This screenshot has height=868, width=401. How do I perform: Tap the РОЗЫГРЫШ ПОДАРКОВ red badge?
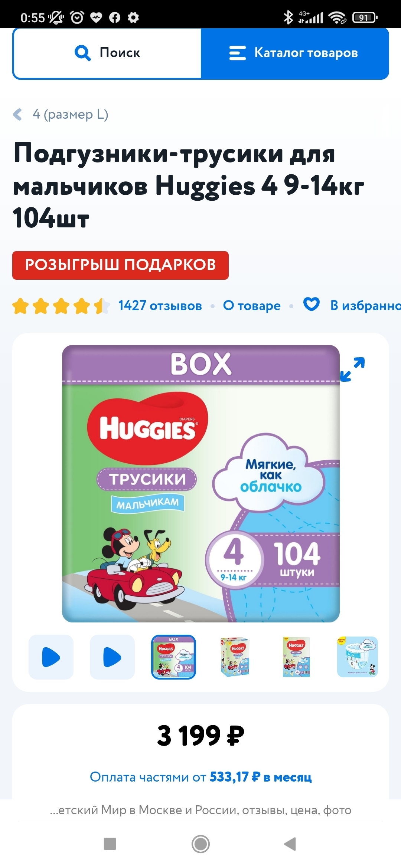tap(120, 265)
